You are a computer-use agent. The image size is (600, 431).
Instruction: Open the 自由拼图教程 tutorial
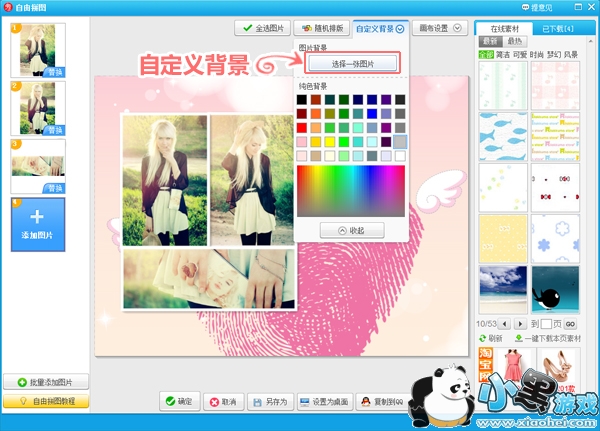tap(46, 401)
